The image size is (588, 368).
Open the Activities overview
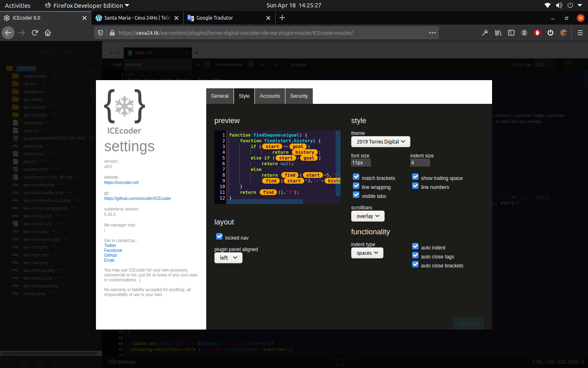coord(18,5)
